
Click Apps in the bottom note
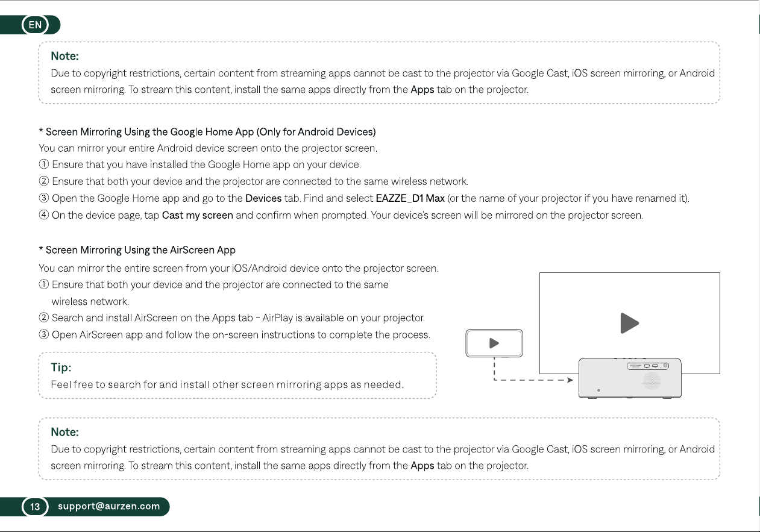point(422,466)
